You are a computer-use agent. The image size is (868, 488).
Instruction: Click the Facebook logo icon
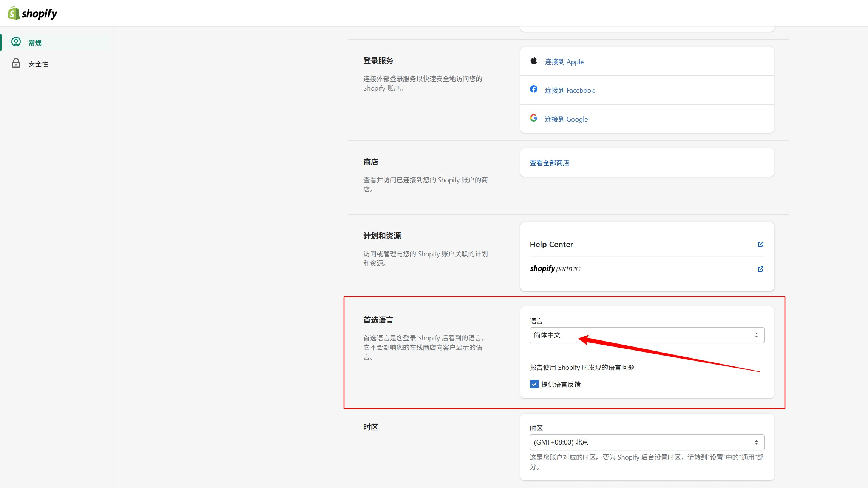[533, 89]
